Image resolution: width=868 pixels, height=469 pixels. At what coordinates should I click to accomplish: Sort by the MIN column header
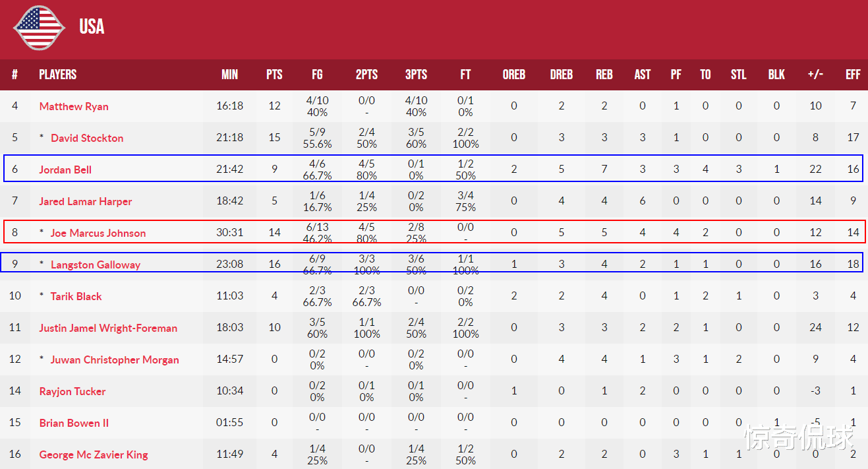pos(230,75)
